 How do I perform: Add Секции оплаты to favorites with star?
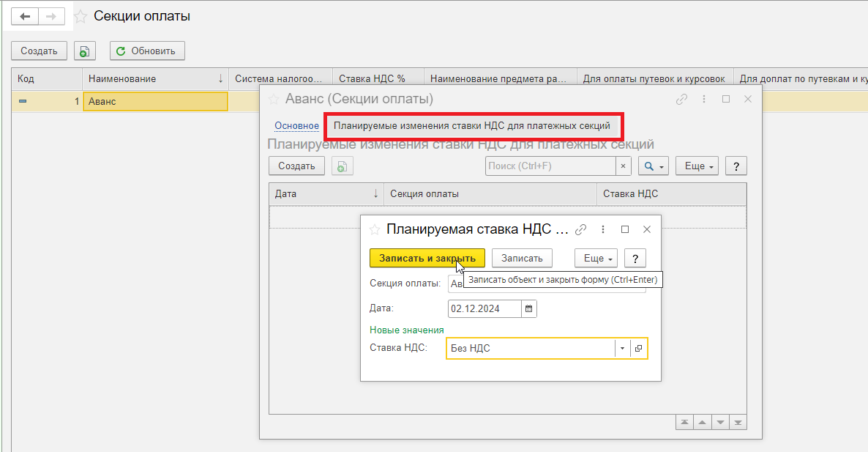[81, 17]
